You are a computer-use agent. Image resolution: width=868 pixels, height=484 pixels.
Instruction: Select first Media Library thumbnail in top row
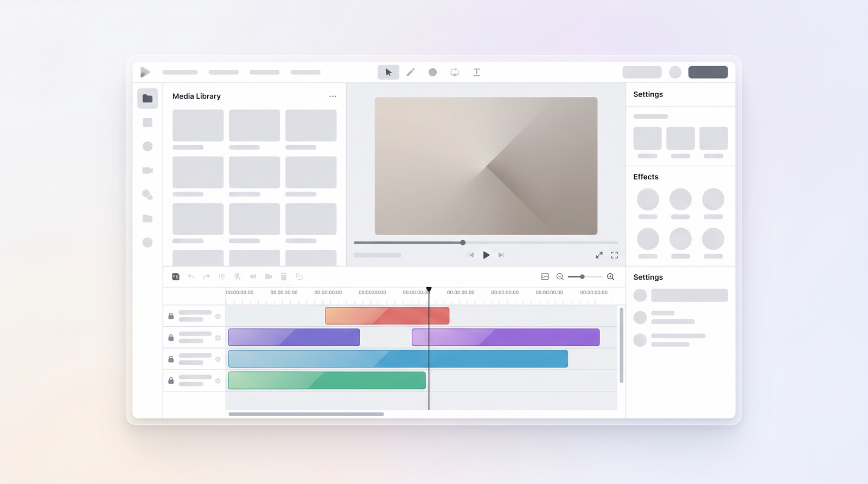pos(198,125)
